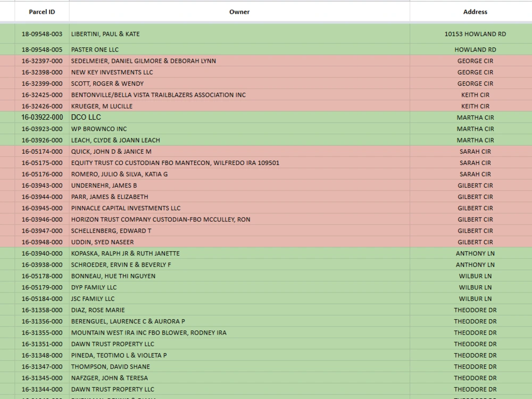Select DAWN TRUST PROPERTY LLC for parcel 16-31344-000
The width and height of the screenshot is (532, 399).
[239, 389]
